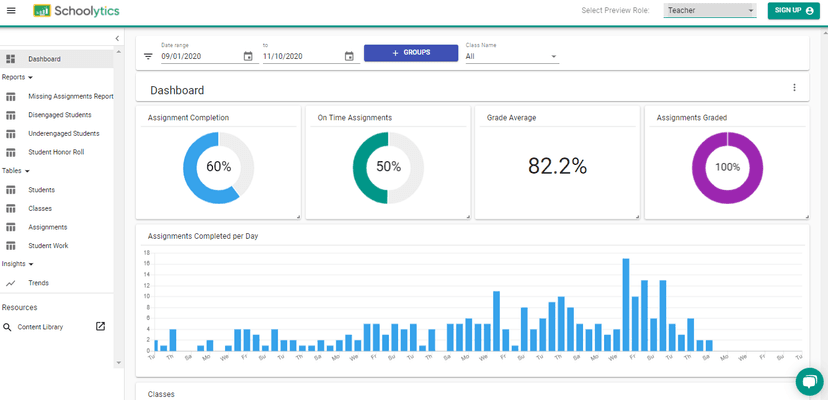Click the 82.2% Grade Average value
Viewport: 828px width, 400px height.
coord(558,166)
